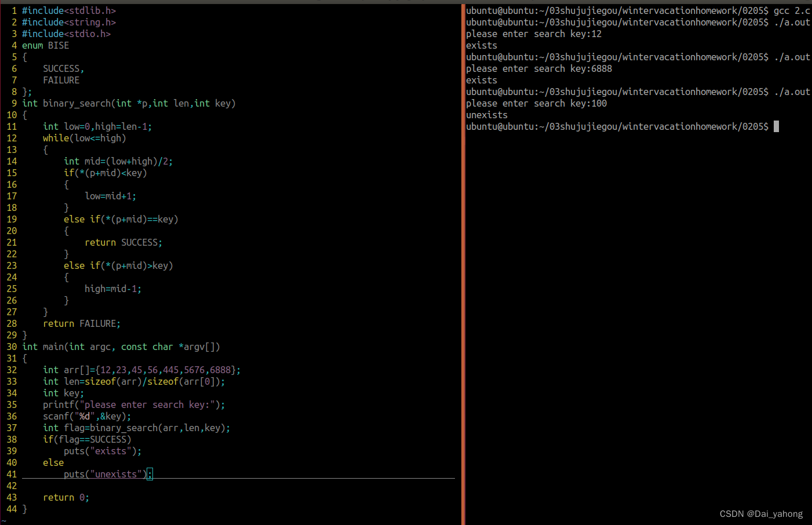
Task: Click the 'return 0;' statement
Action: pos(66,497)
